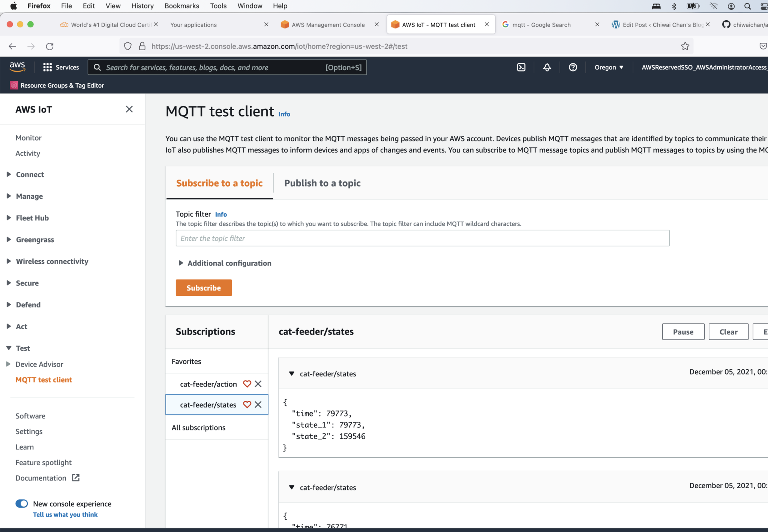The height and width of the screenshot is (532, 768).
Task: Pause the message stream
Action: point(683,332)
